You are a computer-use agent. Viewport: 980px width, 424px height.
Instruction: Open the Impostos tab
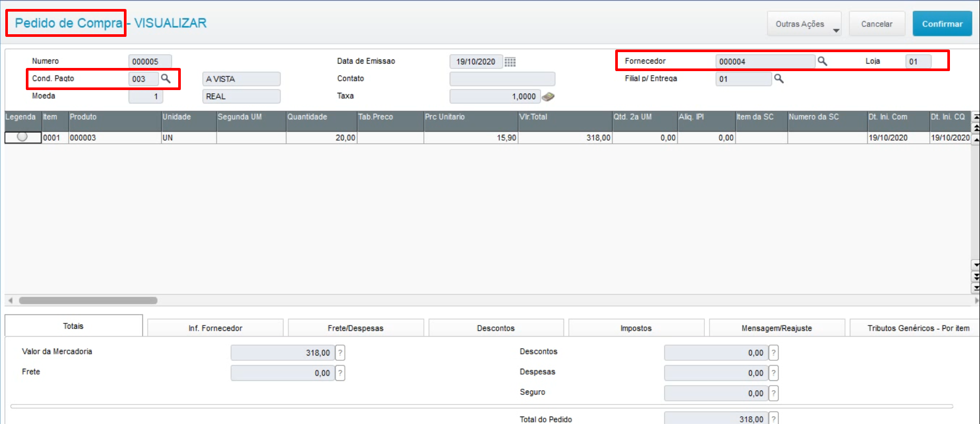[636, 328]
